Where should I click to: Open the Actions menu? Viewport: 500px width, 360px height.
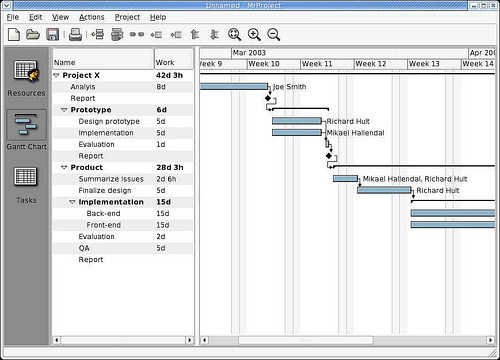[92, 17]
